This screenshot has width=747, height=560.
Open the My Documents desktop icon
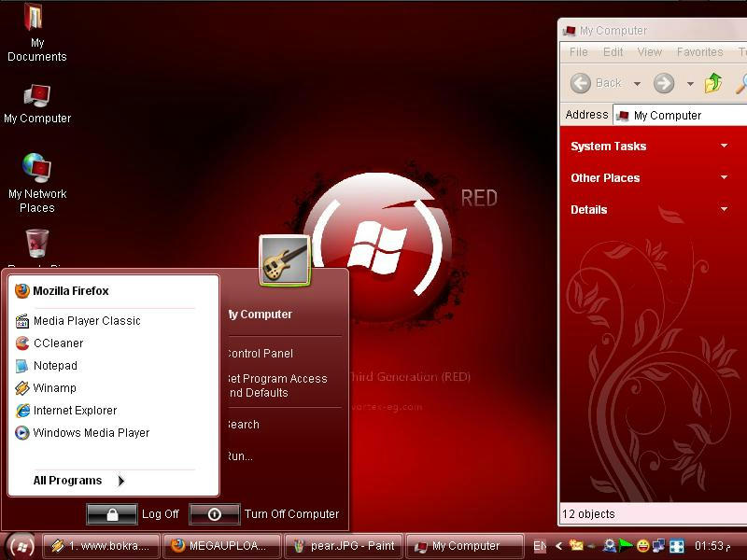tap(36, 32)
